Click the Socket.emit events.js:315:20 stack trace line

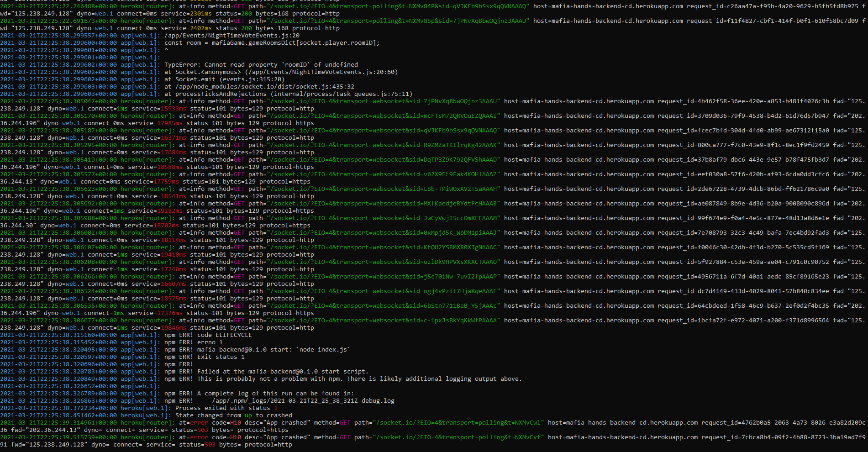(224, 79)
